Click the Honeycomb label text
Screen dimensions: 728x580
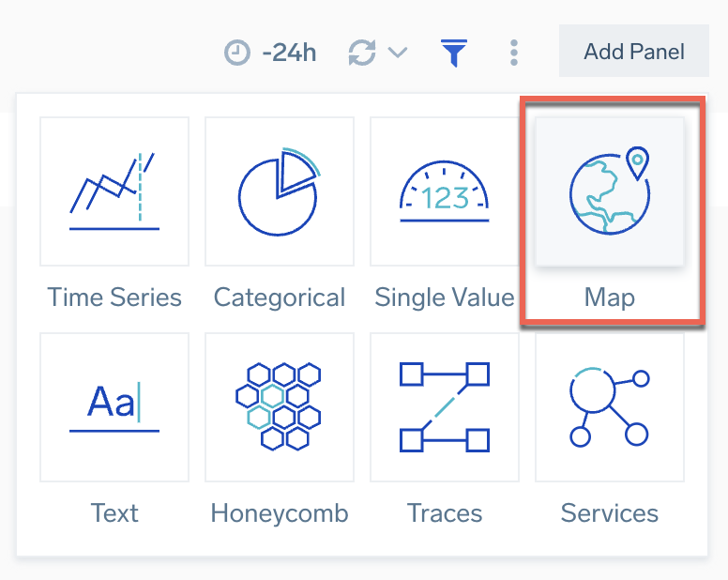280,513
